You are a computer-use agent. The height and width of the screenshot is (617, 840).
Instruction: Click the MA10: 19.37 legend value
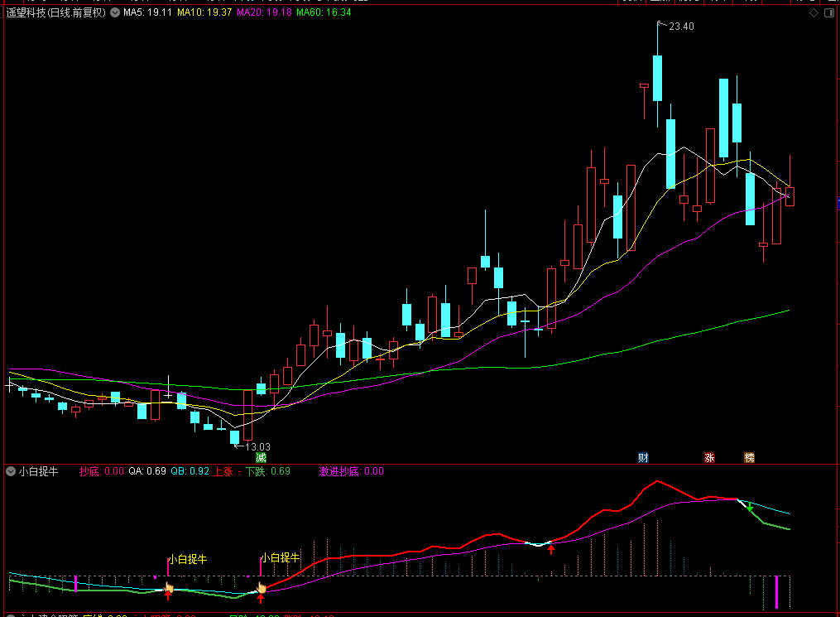pyautogui.click(x=204, y=12)
